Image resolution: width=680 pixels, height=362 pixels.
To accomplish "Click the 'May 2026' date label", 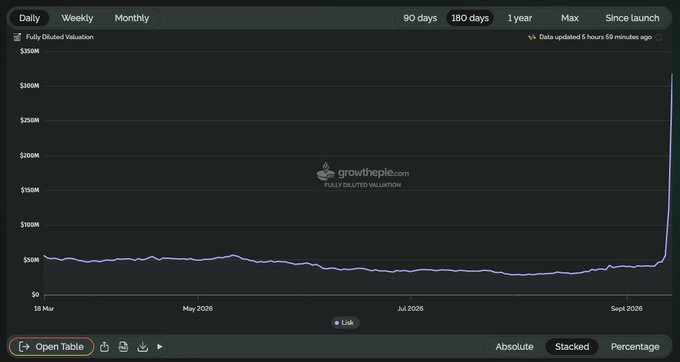I will pos(198,309).
